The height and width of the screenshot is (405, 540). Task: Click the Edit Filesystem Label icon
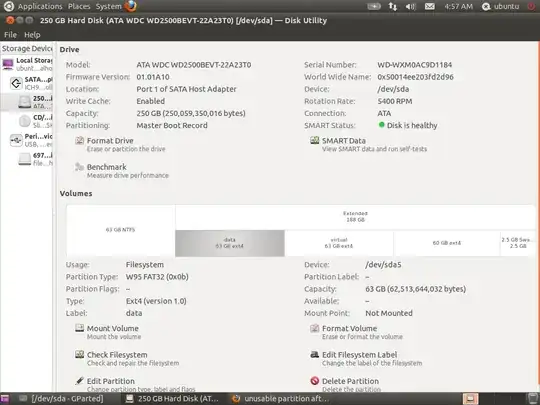[x=314, y=354]
